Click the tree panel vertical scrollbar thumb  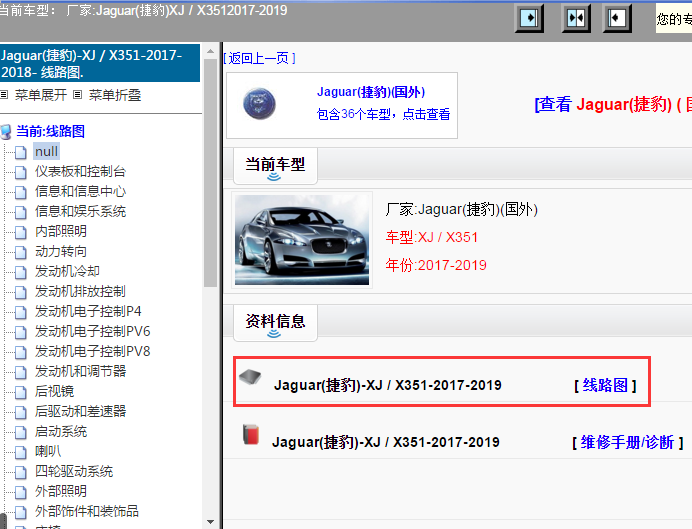211,173
